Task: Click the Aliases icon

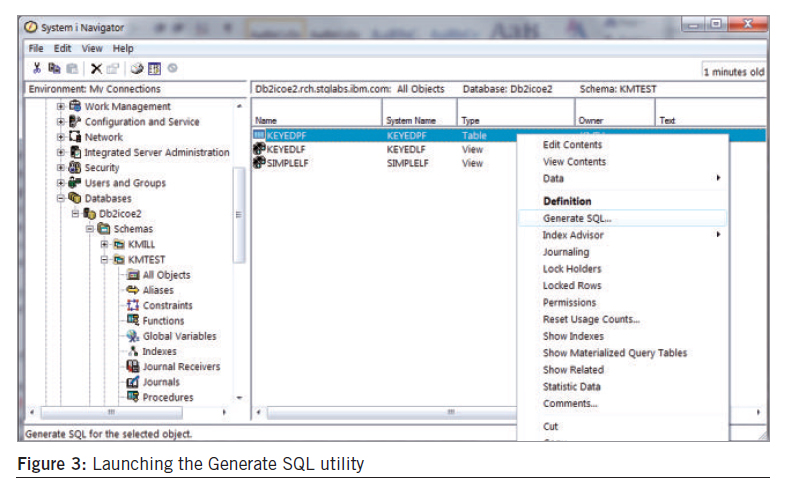Action: pos(133,290)
